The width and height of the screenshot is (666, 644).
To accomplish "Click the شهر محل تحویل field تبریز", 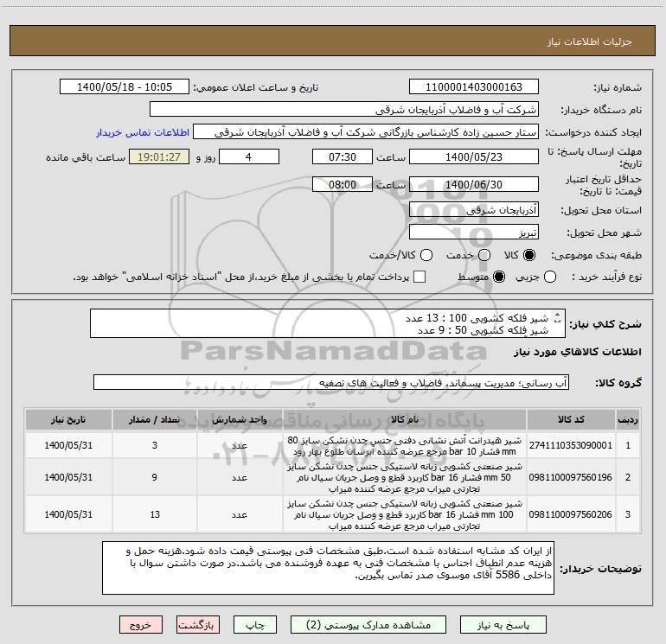I will (x=474, y=233).
